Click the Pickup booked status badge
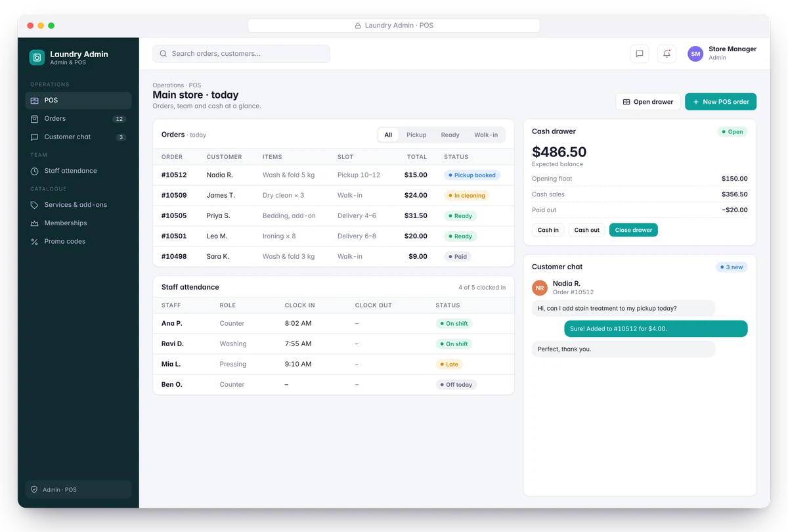Screen dimensions: 788x532 pos(472,175)
